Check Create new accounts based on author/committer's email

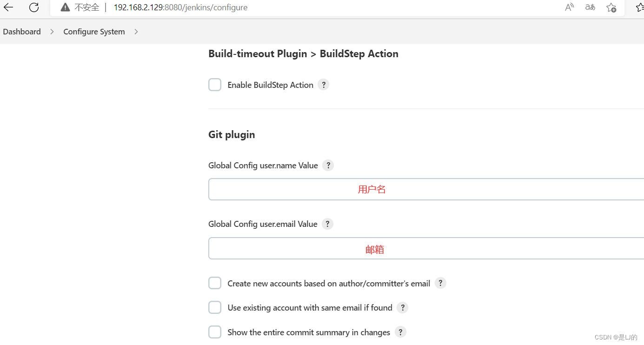tap(215, 283)
